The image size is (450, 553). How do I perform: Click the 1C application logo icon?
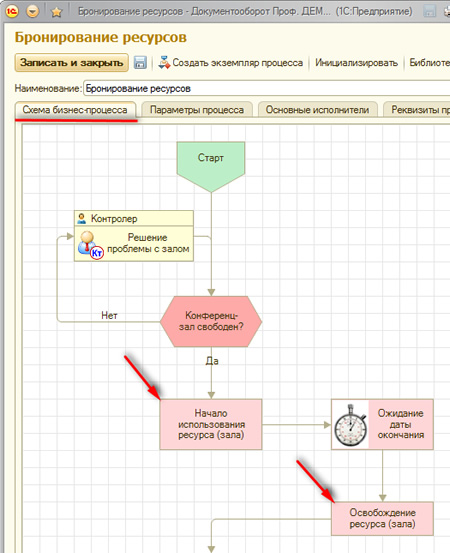click(x=12, y=11)
